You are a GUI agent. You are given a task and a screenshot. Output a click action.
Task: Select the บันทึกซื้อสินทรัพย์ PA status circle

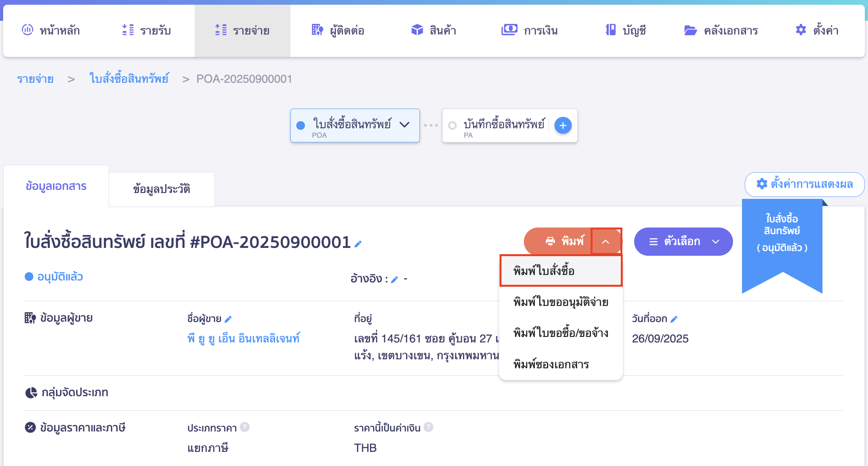click(x=452, y=126)
